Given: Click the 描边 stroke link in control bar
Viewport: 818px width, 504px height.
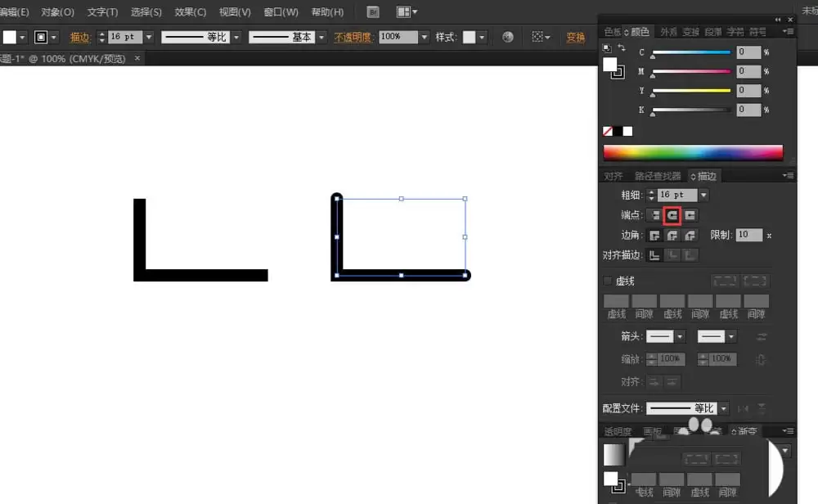Looking at the screenshot, I should point(80,37).
